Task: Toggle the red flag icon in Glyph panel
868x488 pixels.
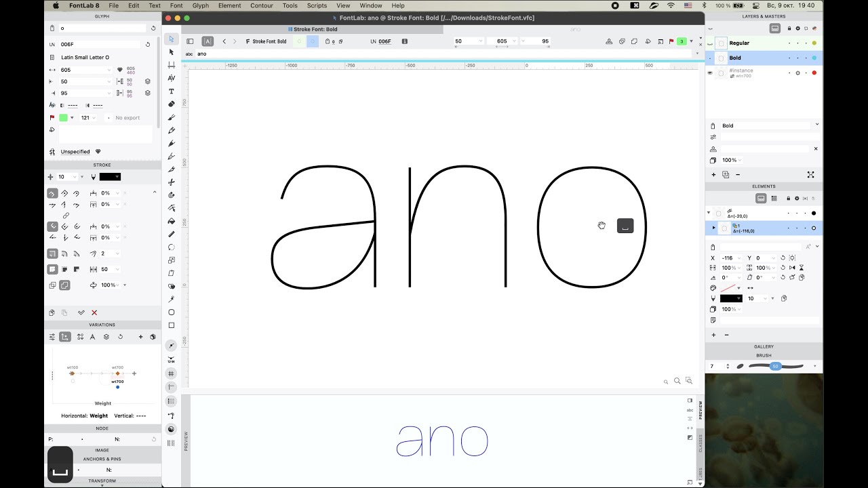Action: (52, 117)
